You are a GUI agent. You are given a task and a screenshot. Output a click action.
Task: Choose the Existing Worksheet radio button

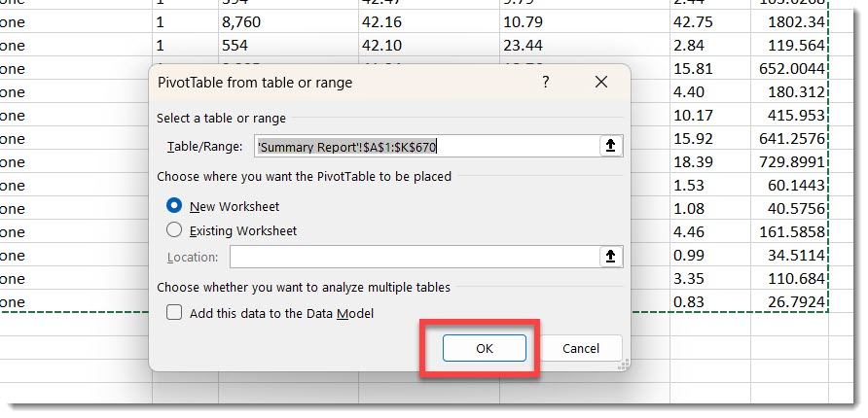(x=175, y=230)
